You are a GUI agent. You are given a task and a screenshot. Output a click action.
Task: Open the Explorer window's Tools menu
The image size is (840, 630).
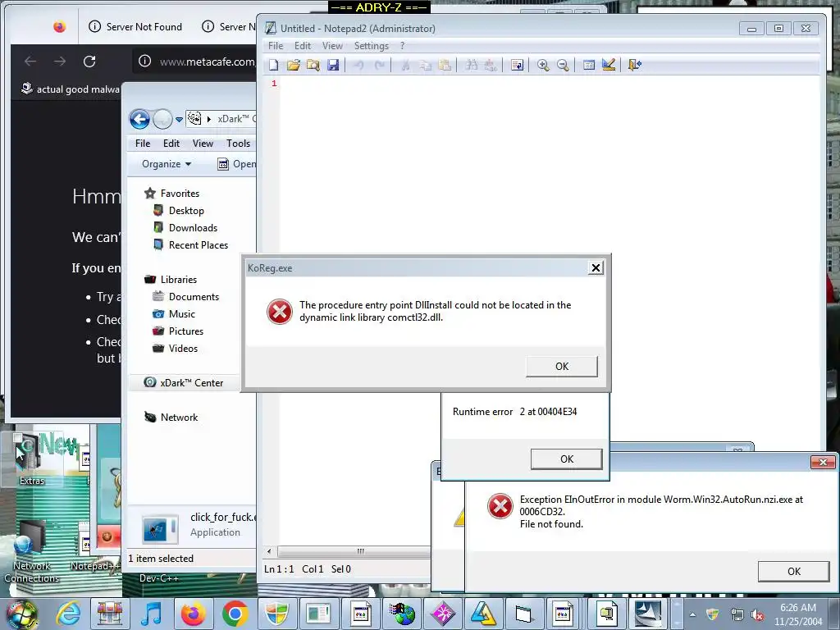[239, 143]
